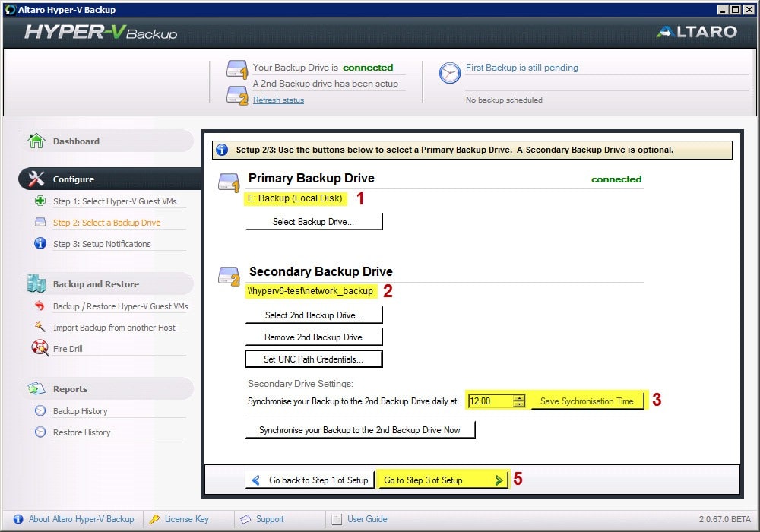Open Restore History report
Screen dimensions: 760x532
(81, 432)
